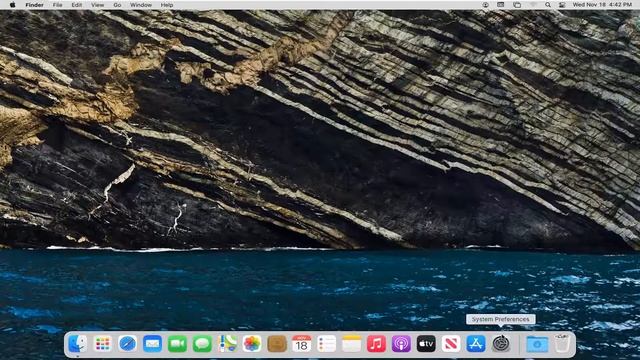Screen dimensions: 640x360
Task: Open Notes in the Dock
Action: [x=351, y=344]
